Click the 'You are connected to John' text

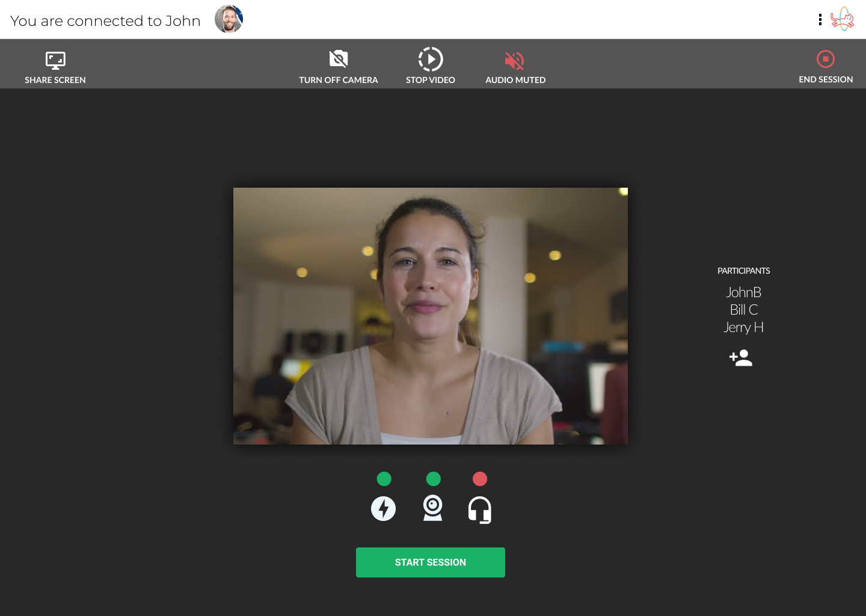(105, 20)
